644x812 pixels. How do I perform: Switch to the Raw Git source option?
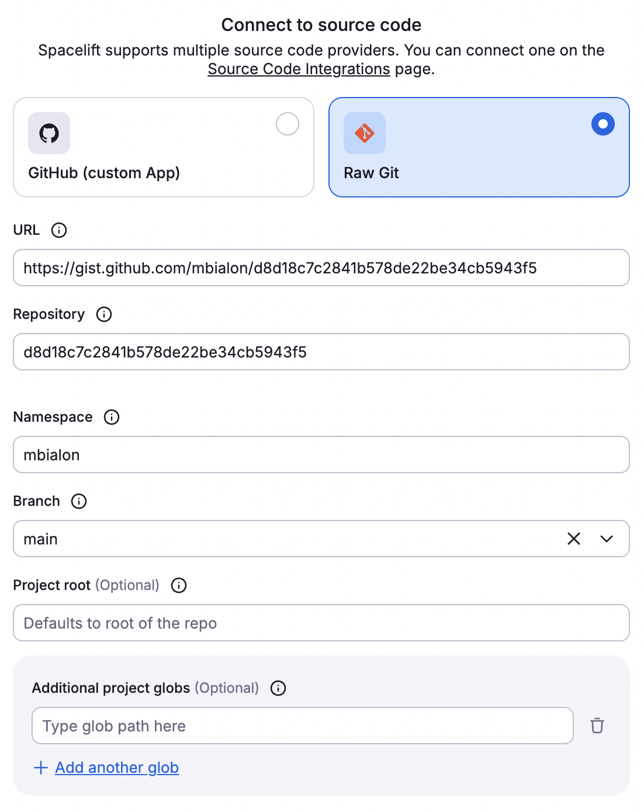(479, 147)
